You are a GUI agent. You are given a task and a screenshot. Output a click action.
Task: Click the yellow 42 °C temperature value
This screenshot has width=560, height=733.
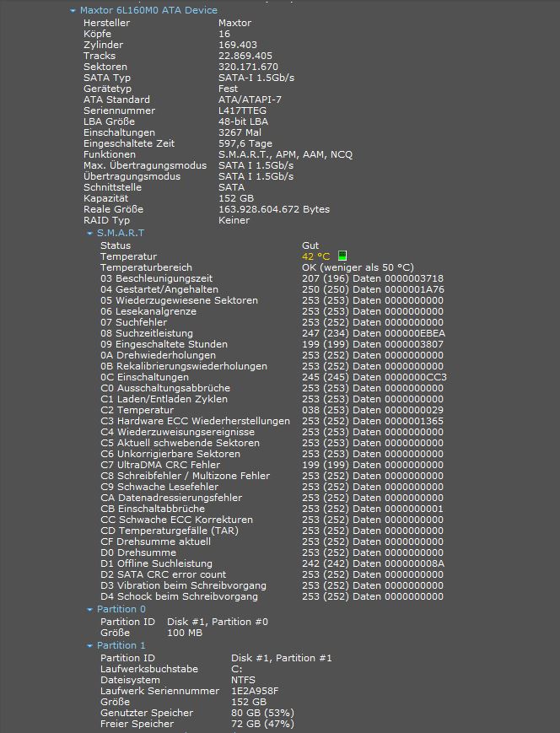(x=316, y=256)
